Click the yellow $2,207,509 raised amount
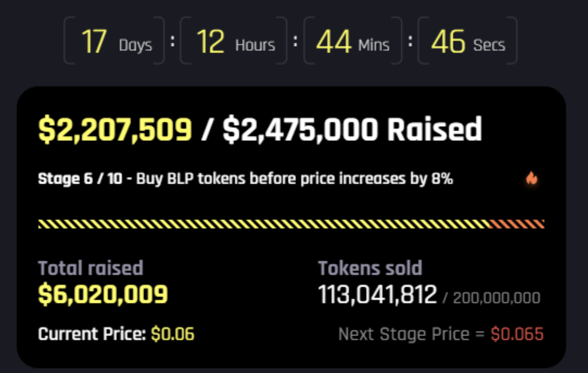 tap(115, 129)
